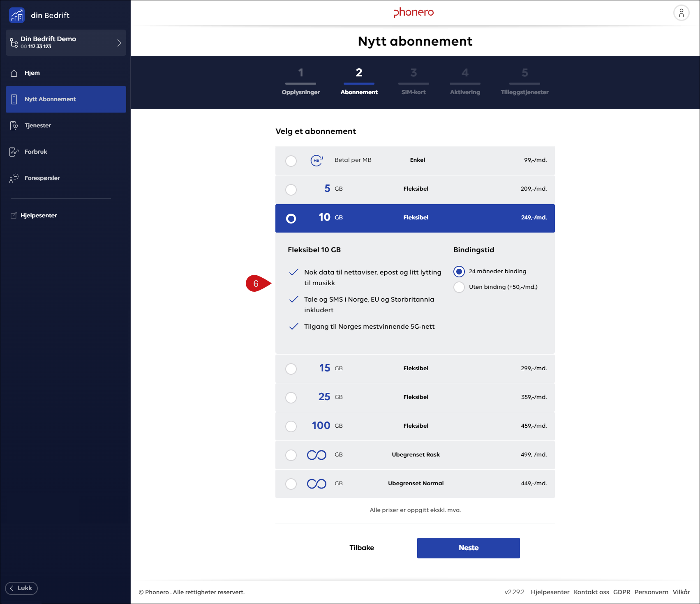Open Hjelpesenter in the sidebar
700x604 pixels.
pyautogui.click(x=39, y=215)
